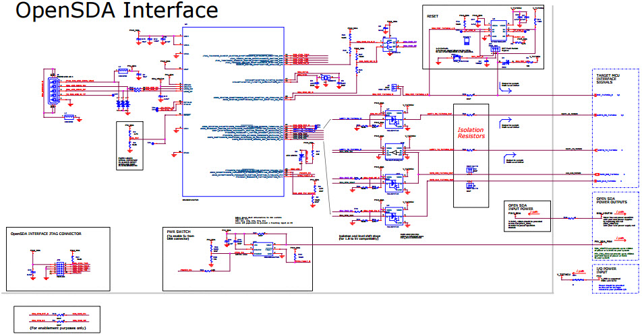The width and height of the screenshot is (644, 336).
Task: Select the "TARGET MCU INTERFACE SIGNALS" heading
Action: pos(608,79)
